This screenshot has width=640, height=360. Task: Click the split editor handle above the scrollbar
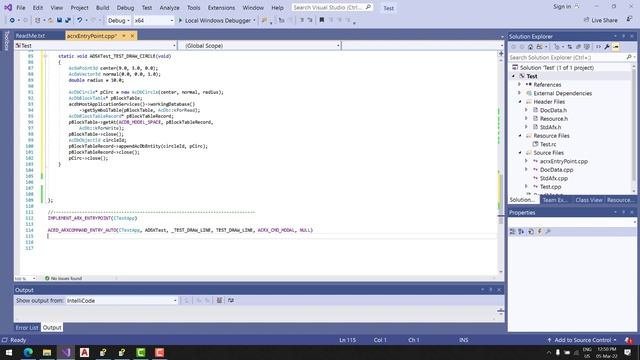pos(501,53)
